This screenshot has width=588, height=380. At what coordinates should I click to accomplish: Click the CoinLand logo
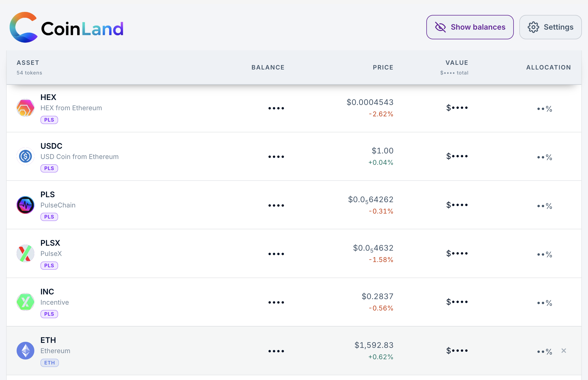coord(66,27)
